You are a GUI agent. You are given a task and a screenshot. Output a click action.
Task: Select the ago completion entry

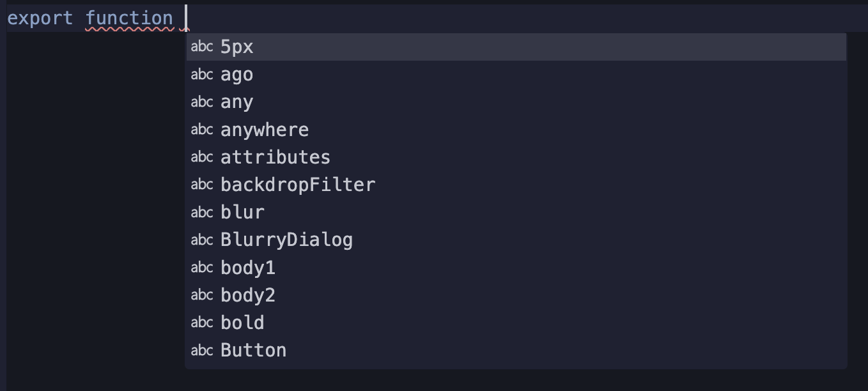coord(236,74)
